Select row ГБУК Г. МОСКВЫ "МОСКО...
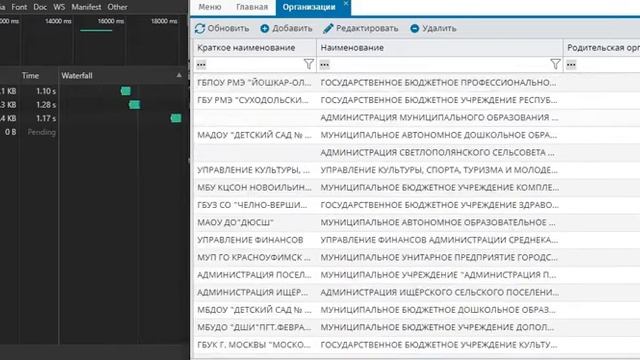Screen dimensions: 640x360 pos(416,345)
